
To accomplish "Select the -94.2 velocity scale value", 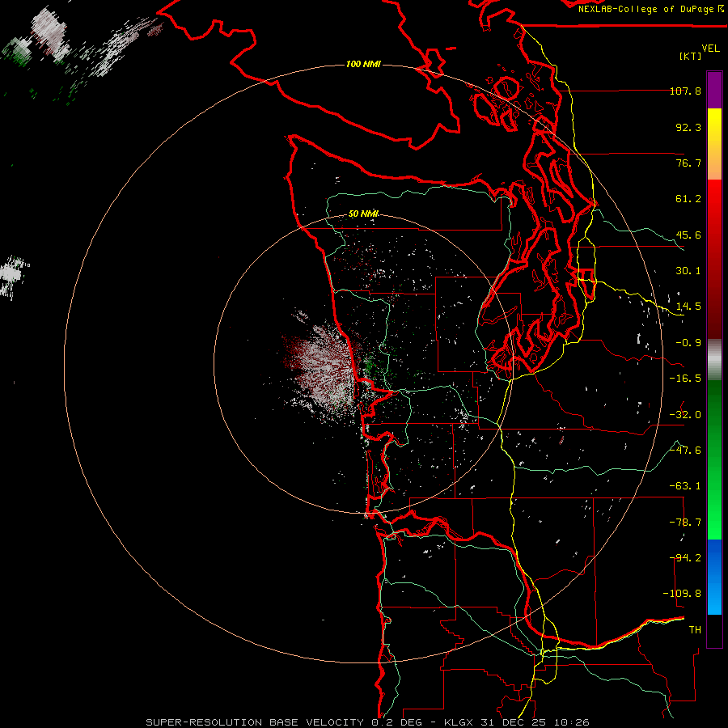I will click(x=685, y=558).
